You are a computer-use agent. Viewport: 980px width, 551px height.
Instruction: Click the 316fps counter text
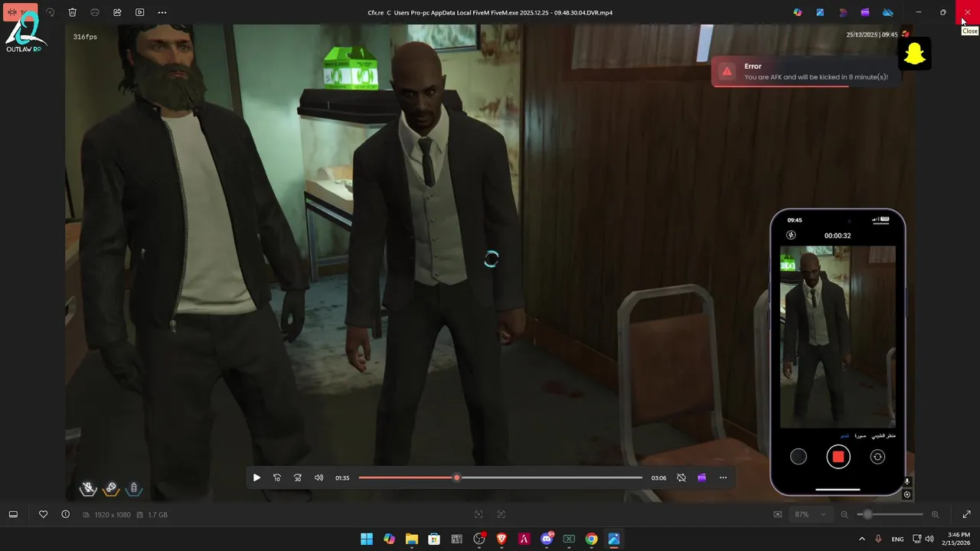pyautogui.click(x=85, y=37)
